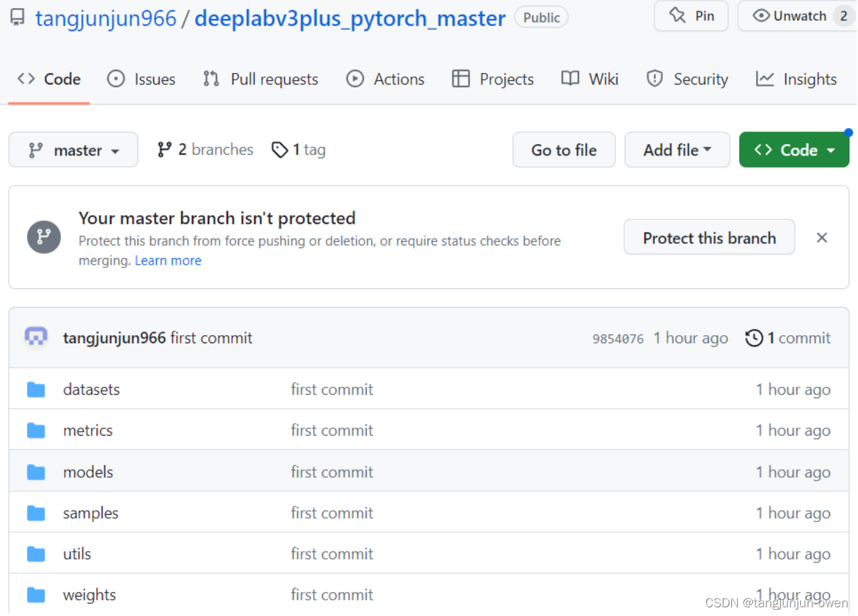
Task: Click the 1 hour ago timestamp for datasets
Action: click(x=793, y=389)
